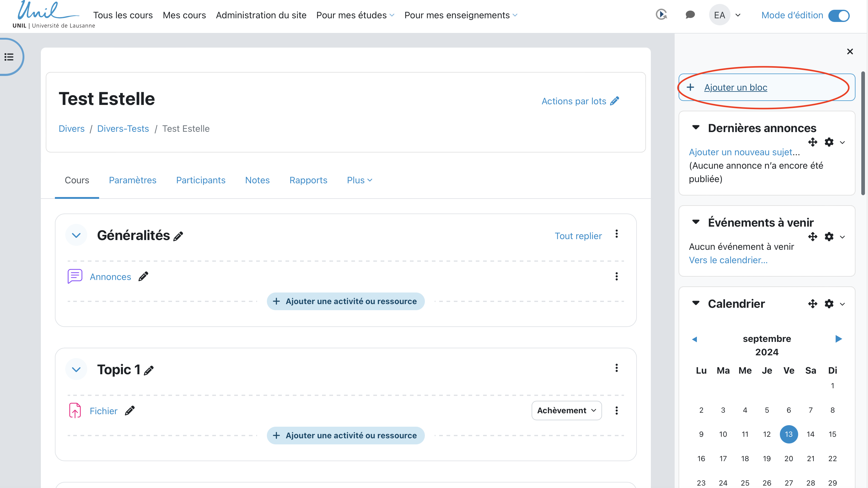Click pencil icon next to Annonces

pos(143,276)
